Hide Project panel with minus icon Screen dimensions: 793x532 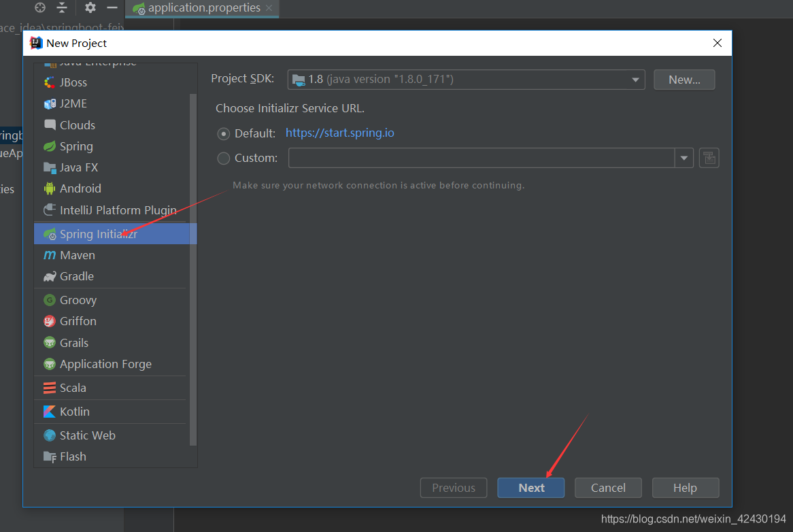click(112, 7)
